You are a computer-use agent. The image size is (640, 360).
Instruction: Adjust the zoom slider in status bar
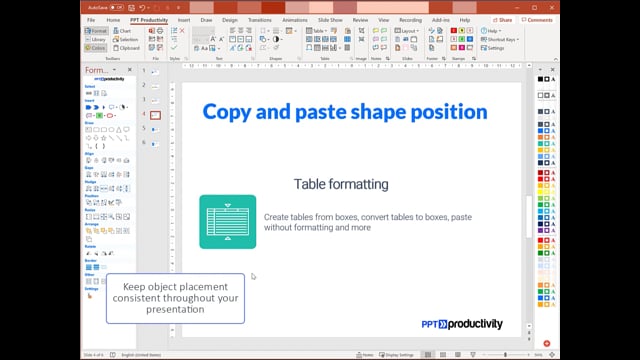[x=505, y=355]
